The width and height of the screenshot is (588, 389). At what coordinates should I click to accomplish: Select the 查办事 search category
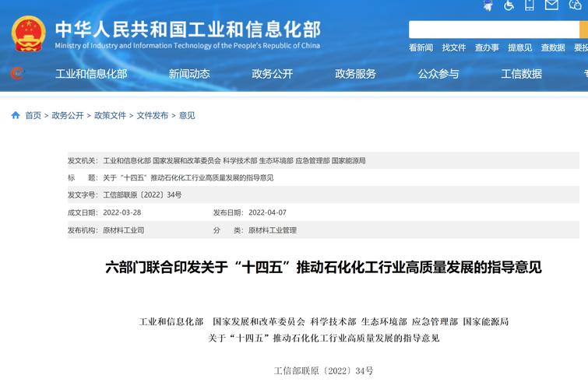[487, 47]
